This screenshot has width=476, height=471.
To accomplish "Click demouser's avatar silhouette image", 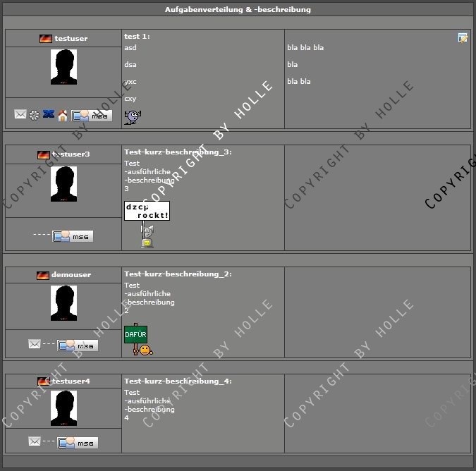I will point(63,303).
